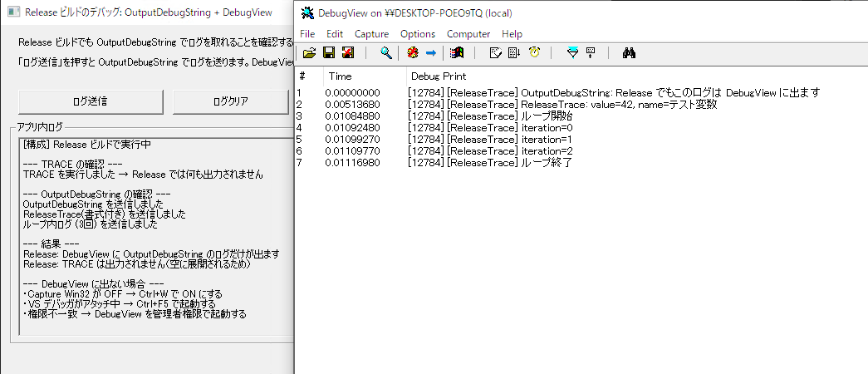
Task: Click the '[構成] Release ビルドで実行中' log line
Action: tap(87, 145)
